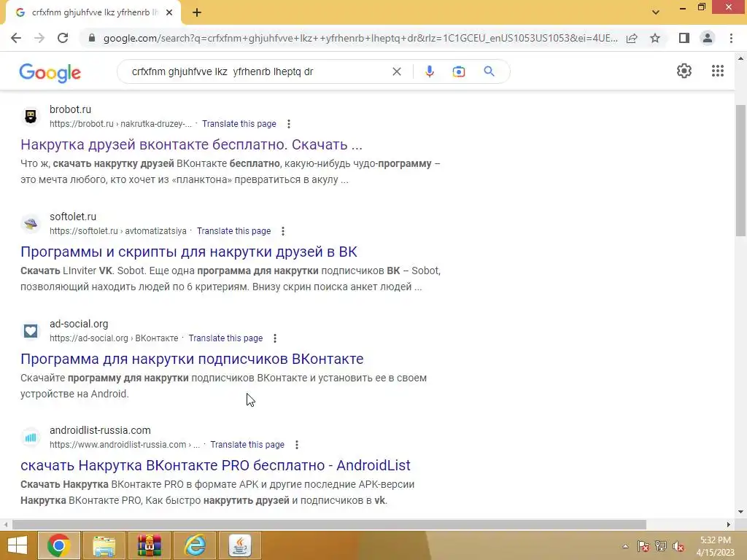The width and height of the screenshot is (747, 560).
Task: Open 'скачать Накрутка ВКонтакте PRO' result
Action: tap(215, 465)
